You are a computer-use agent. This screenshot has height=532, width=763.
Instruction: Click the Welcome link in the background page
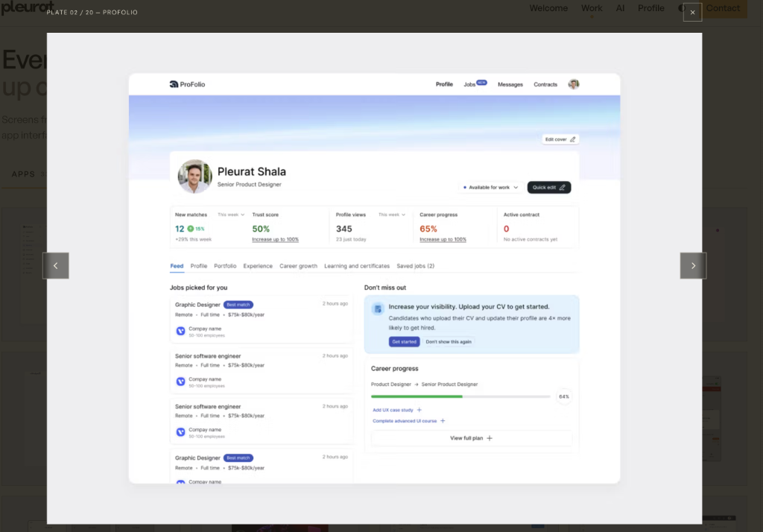tap(548, 8)
